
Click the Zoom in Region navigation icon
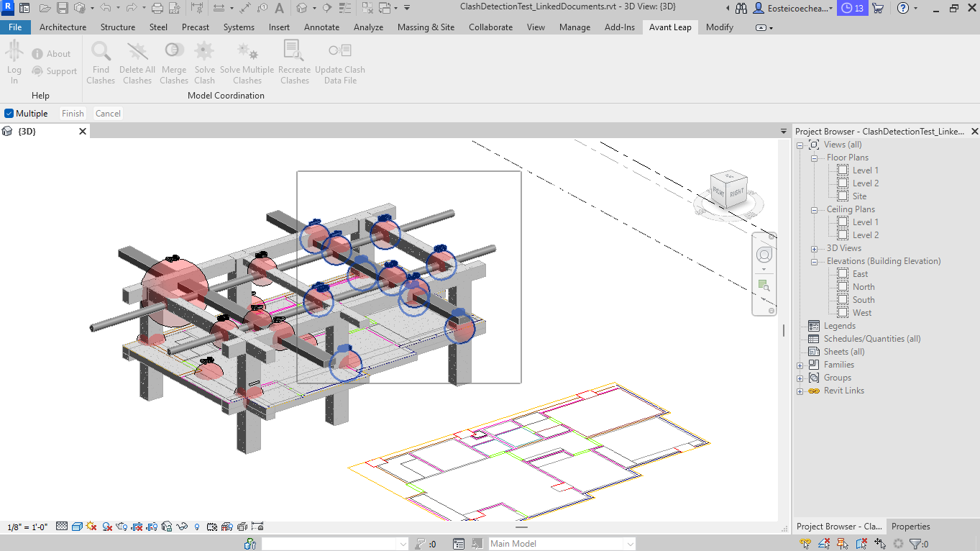[x=764, y=286]
